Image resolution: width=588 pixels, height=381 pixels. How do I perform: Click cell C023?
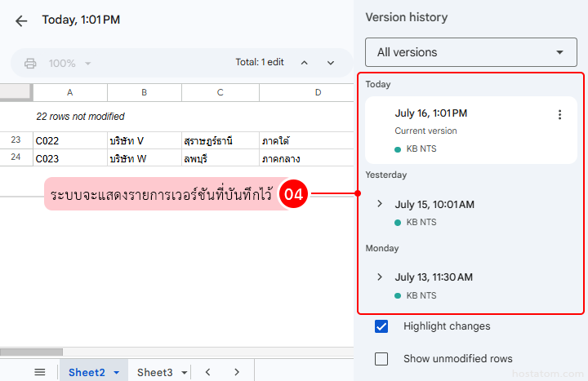click(x=70, y=158)
